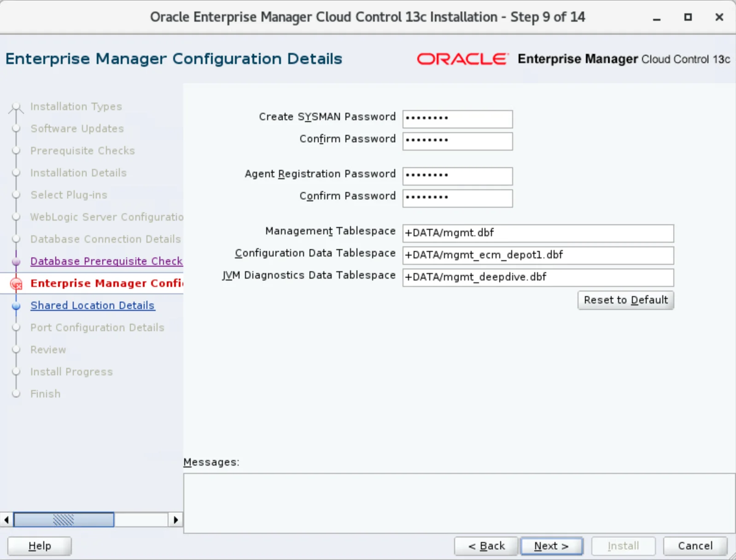Open the Help button

(x=40, y=546)
